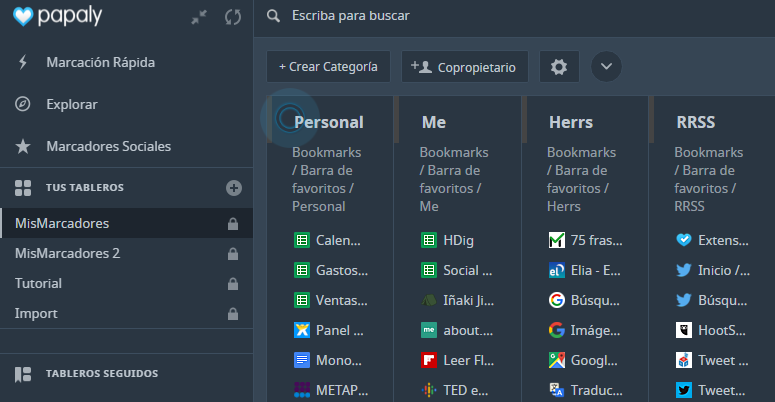Click the Twitter icon for RRSS Búsqu...
This screenshot has width=775, height=402.
click(684, 300)
